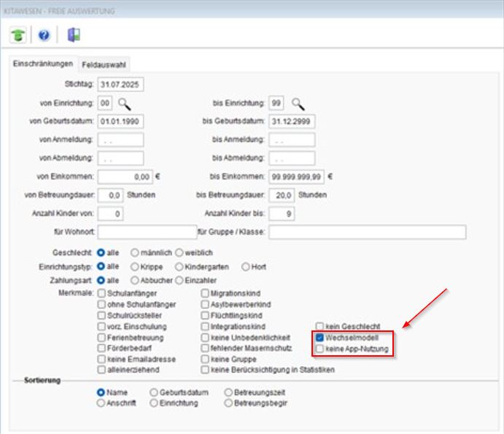Select Abbucher as Zahlungsart

click(135, 279)
